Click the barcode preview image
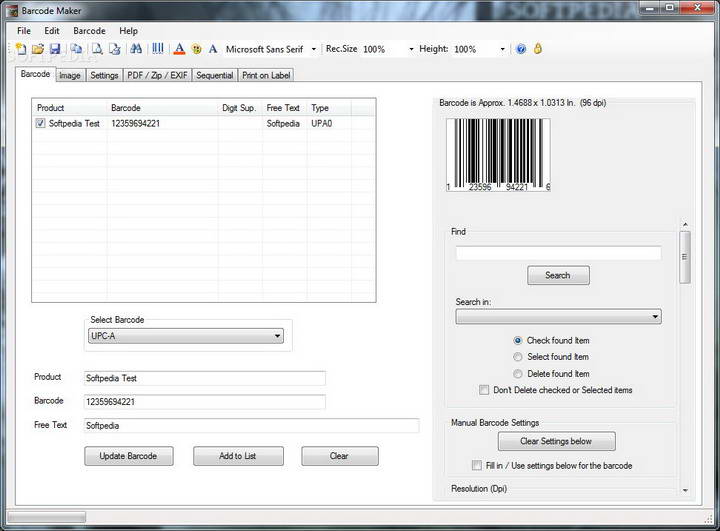 (x=498, y=155)
